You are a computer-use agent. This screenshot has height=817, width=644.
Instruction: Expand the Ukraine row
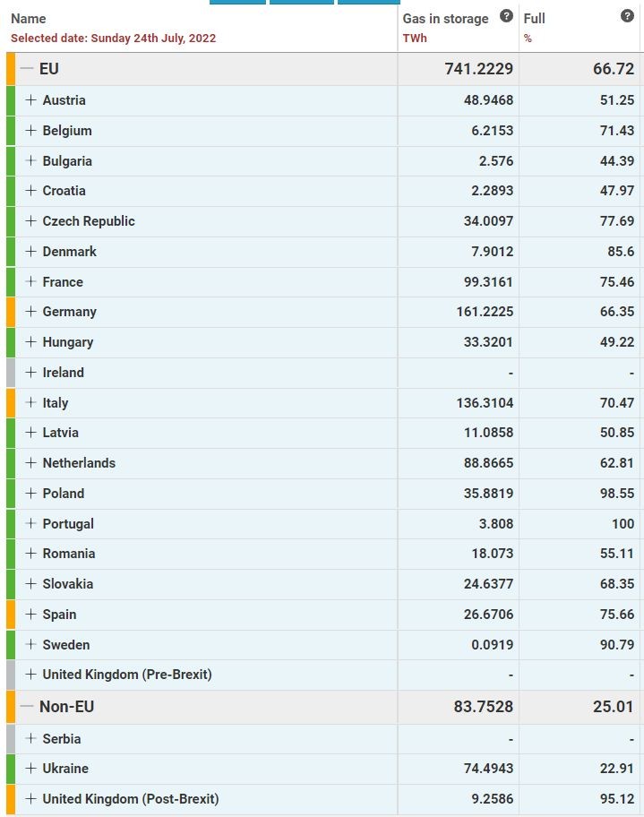coord(30,768)
